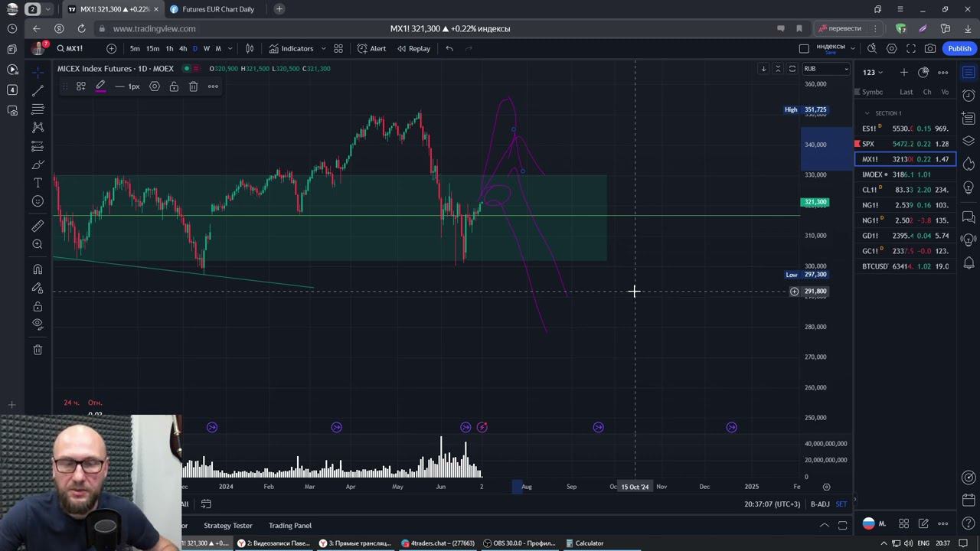This screenshot has width=980, height=551.
Task: Open the RUB currency dropdown
Action: (825, 69)
